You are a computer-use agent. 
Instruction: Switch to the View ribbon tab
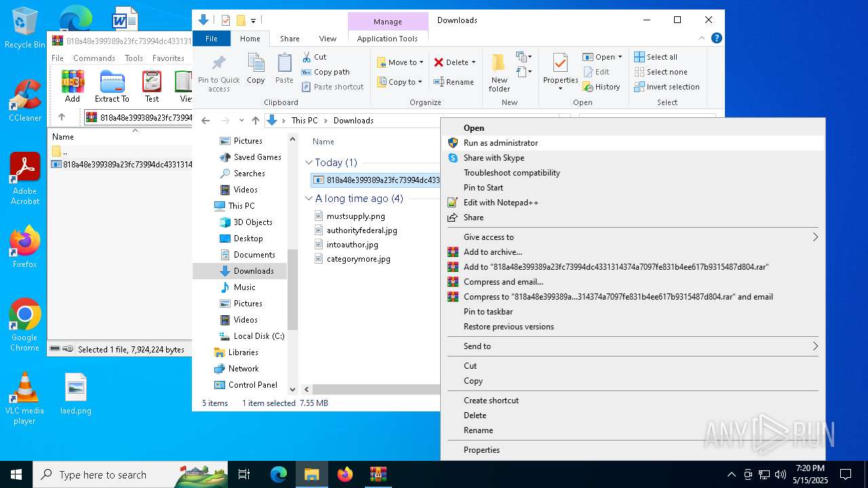328,39
